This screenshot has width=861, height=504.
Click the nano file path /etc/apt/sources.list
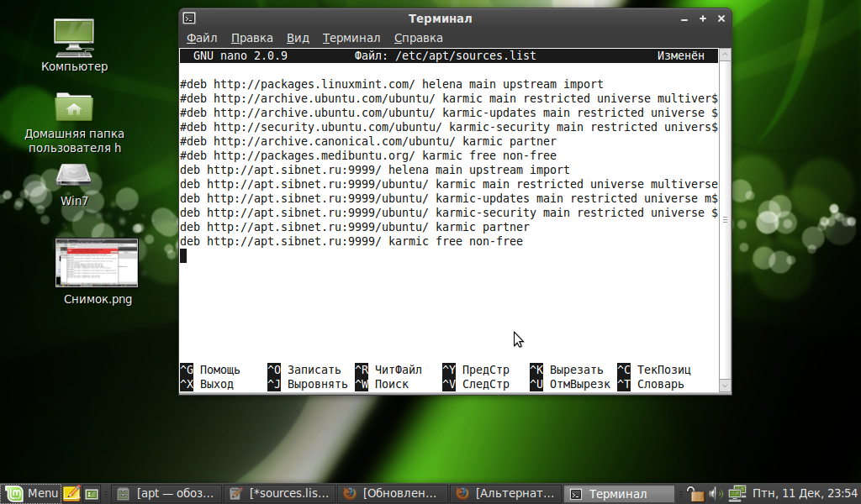[x=466, y=56]
